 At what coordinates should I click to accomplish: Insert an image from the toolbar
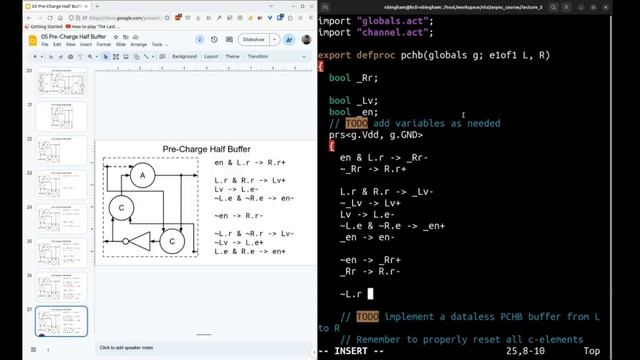(x=126, y=57)
